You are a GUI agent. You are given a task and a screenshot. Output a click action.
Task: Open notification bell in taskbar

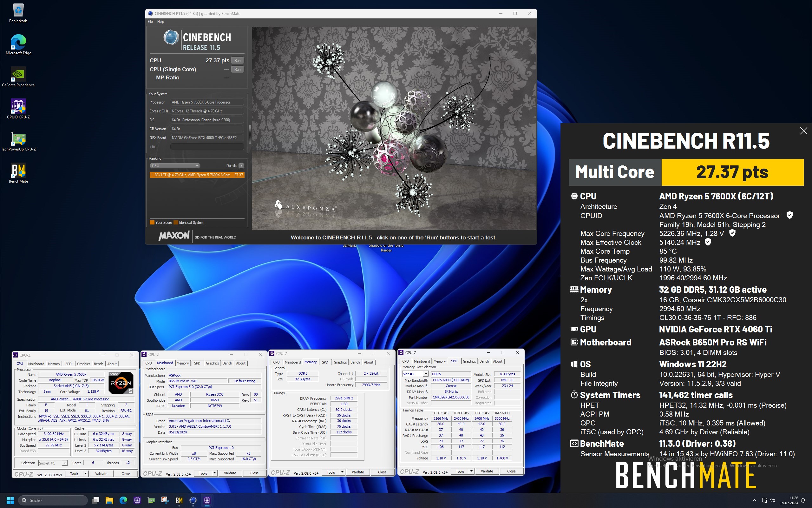[x=803, y=500]
